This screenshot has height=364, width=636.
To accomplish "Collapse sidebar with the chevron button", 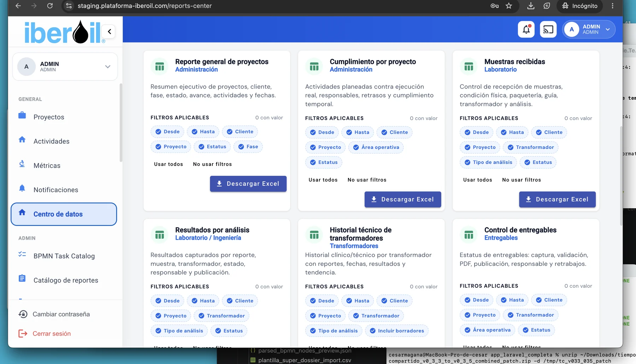I will pyautogui.click(x=110, y=31).
